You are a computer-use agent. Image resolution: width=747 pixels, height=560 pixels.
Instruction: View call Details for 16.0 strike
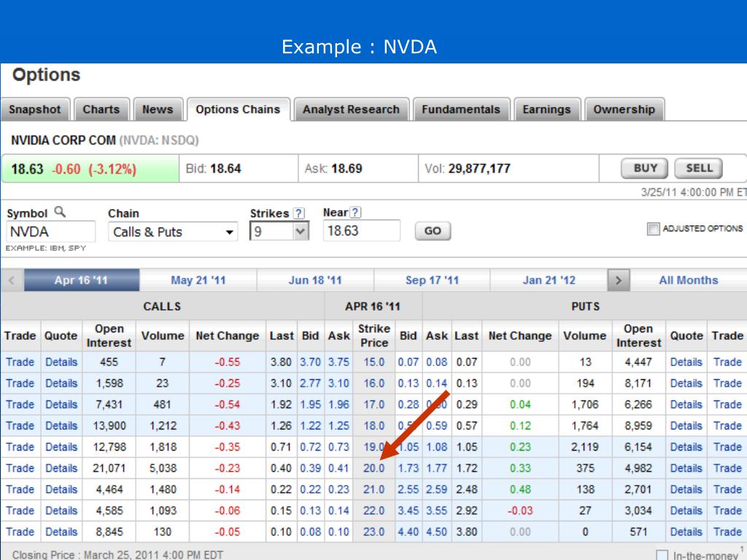(61, 384)
